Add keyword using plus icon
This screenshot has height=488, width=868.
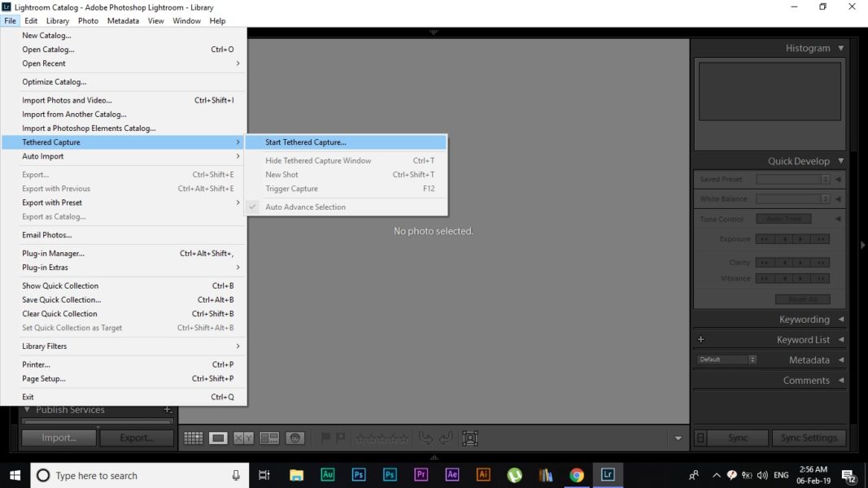700,339
